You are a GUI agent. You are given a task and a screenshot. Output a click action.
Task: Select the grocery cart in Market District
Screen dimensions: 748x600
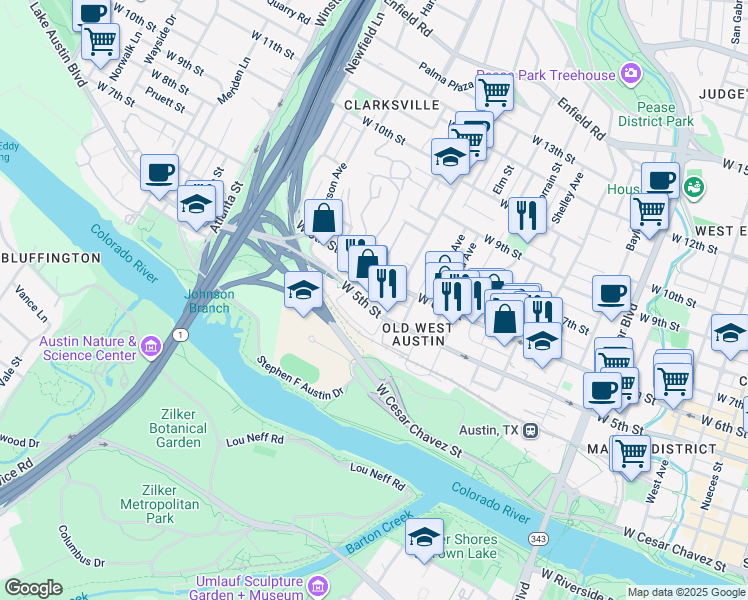[x=631, y=457]
